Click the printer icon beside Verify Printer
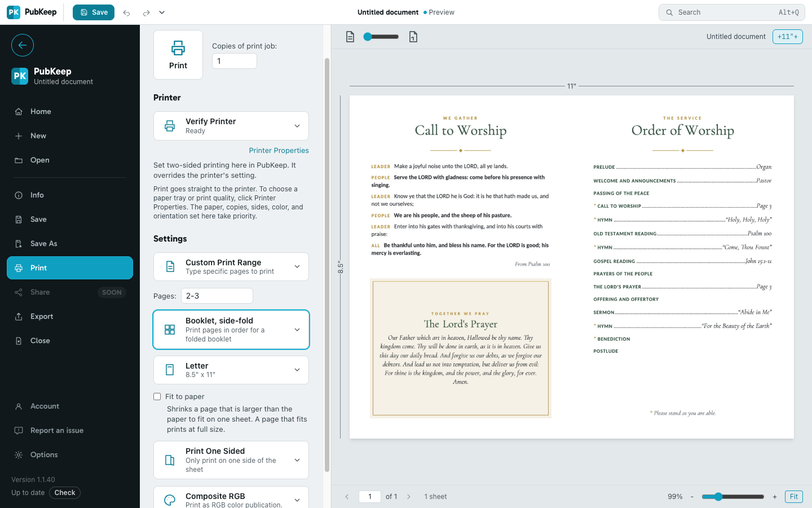 pos(170,126)
